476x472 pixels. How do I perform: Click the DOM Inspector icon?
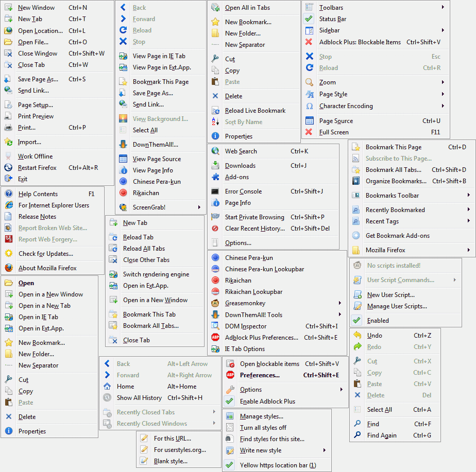pyautogui.click(x=215, y=326)
